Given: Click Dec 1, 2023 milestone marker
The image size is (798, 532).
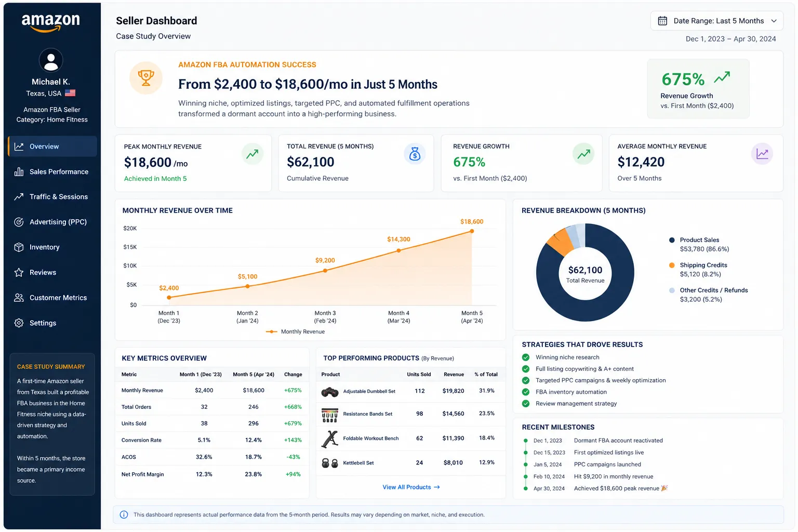Looking at the screenshot, I should (x=526, y=441).
